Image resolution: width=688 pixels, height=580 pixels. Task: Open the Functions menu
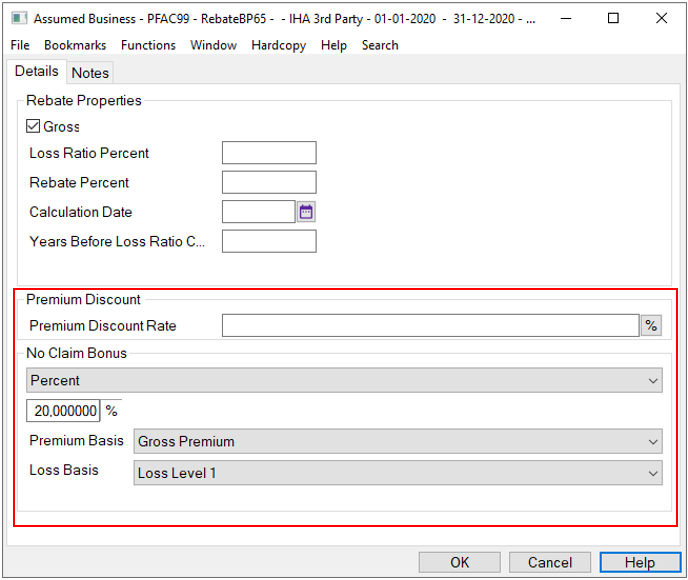coord(148,45)
